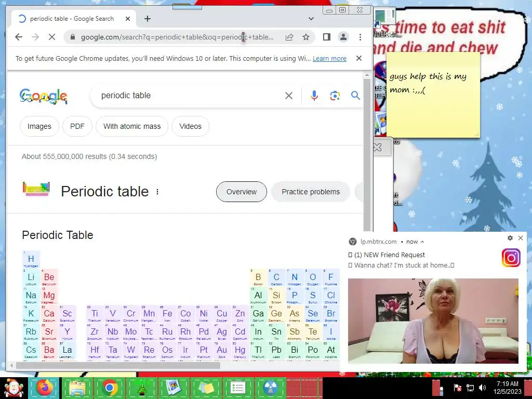Viewport: 532px width, 399px height.
Task: Select the Beryllium (Be) element cell
Action: 49,277
